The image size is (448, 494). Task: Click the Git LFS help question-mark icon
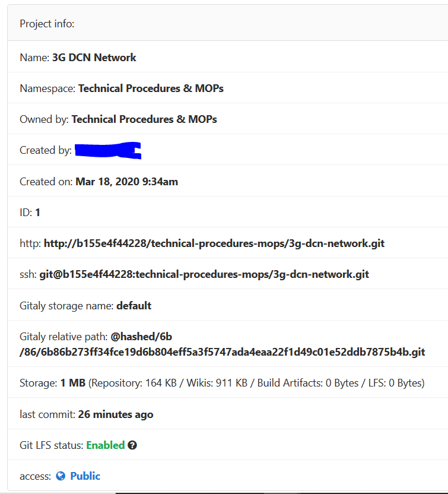tap(132, 445)
